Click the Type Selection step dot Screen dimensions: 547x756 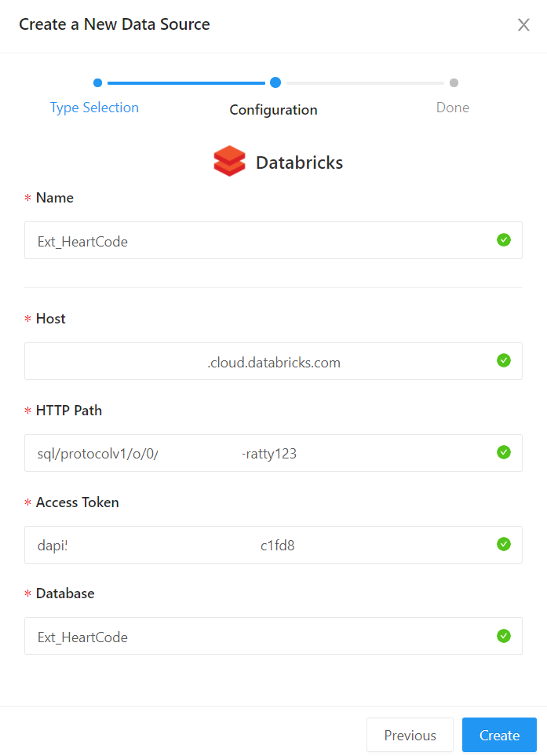(x=97, y=82)
